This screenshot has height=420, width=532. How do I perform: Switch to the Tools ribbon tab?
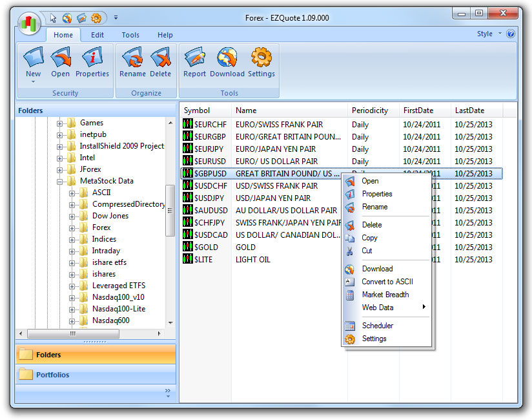(130, 35)
